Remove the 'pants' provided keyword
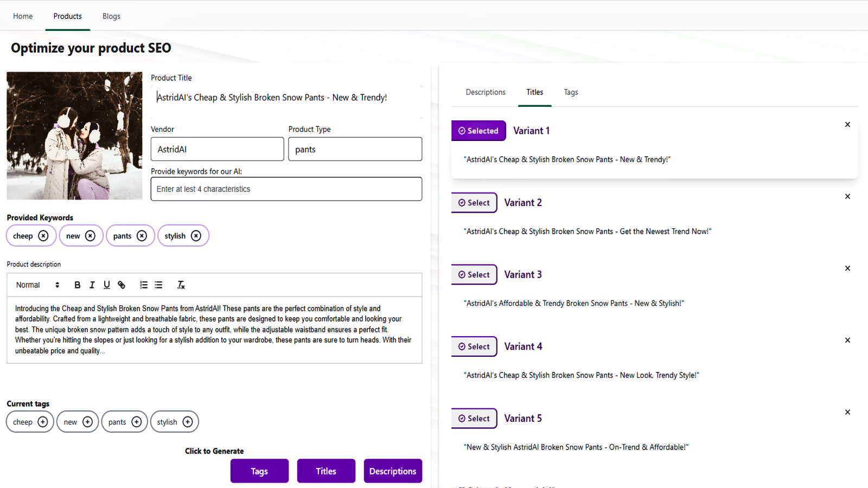Screen dimensions: 868x488 click(142, 236)
